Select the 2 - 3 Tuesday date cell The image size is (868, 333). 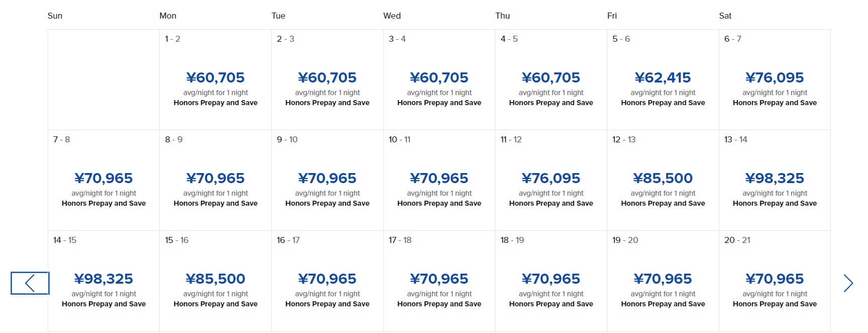[x=327, y=79]
